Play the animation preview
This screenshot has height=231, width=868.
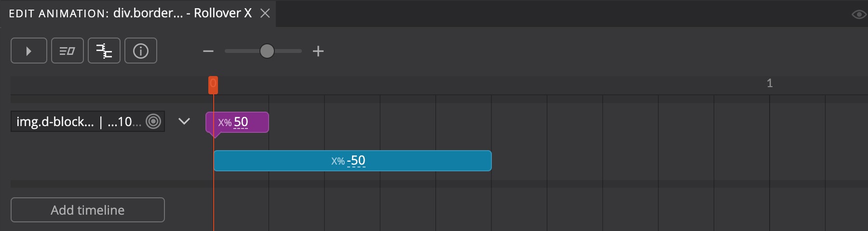(29, 51)
